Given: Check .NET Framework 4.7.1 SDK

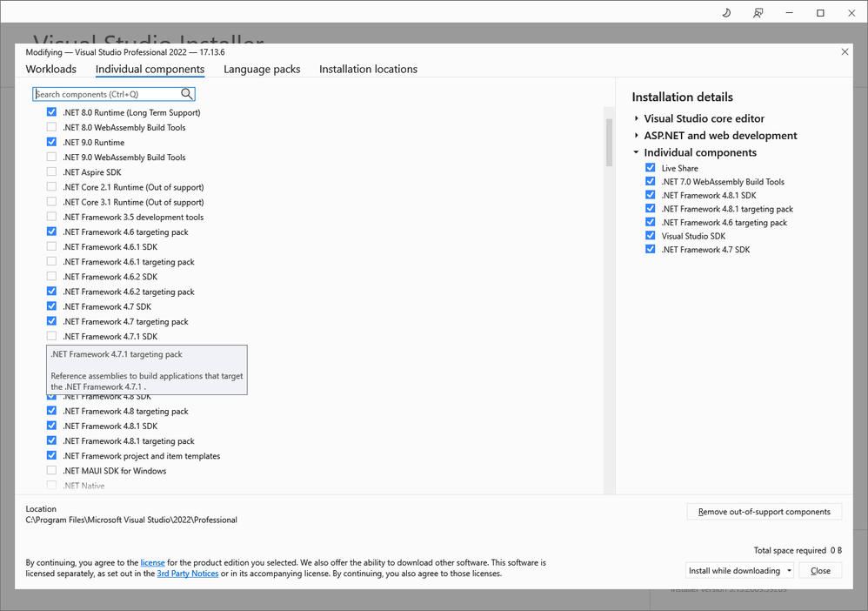Looking at the screenshot, I should point(51,337).
